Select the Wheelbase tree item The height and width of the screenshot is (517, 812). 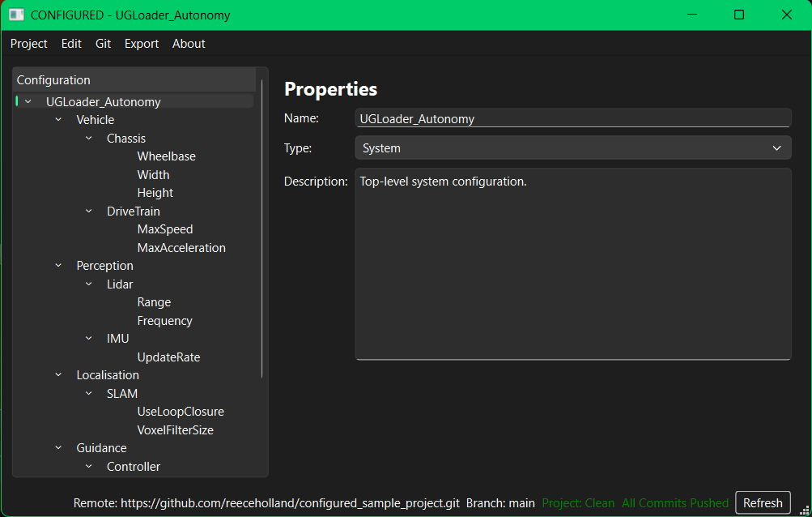pyautogui.click(x=166, y=156)
